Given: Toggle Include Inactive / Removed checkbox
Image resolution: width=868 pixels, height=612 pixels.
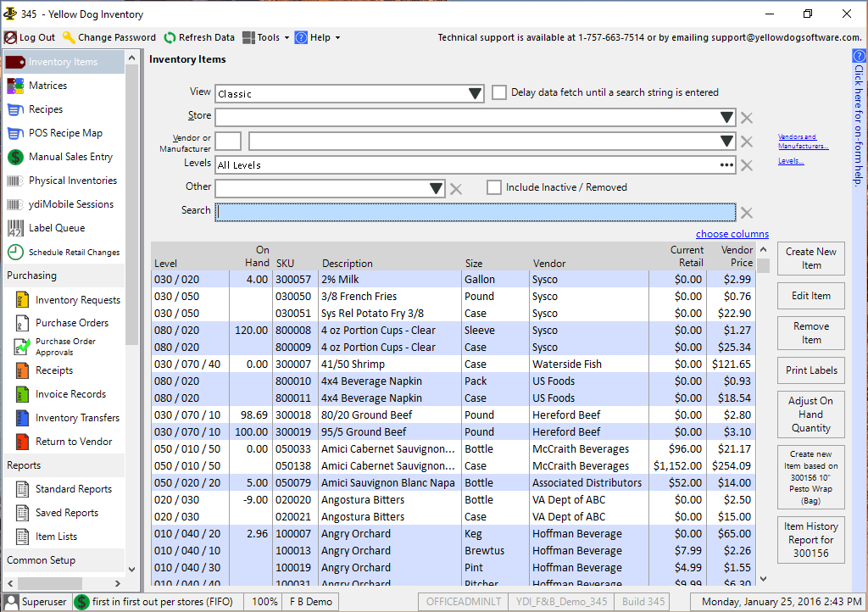Looking at the screenshot, I should 494,187.
